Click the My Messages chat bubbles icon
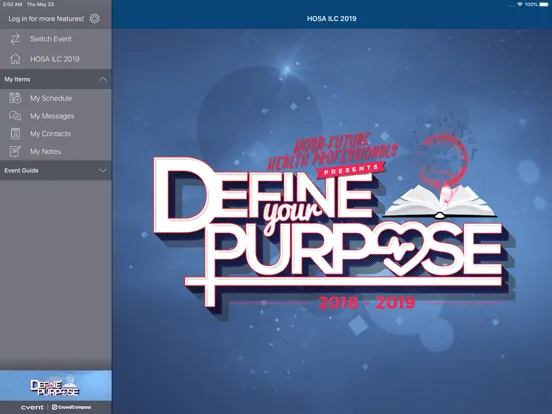This screenshot has height=414, width=552. pyautogui.click(x=15, y=116)
